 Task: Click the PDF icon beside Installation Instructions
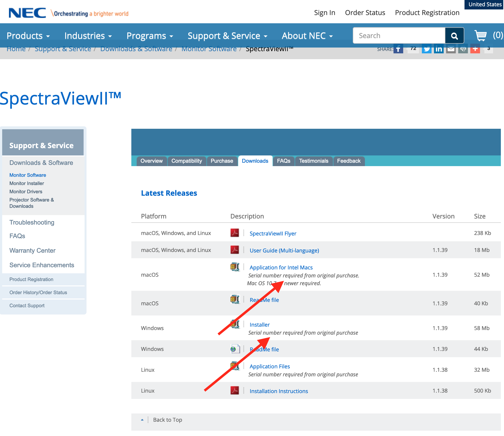[x=235, y=390]
